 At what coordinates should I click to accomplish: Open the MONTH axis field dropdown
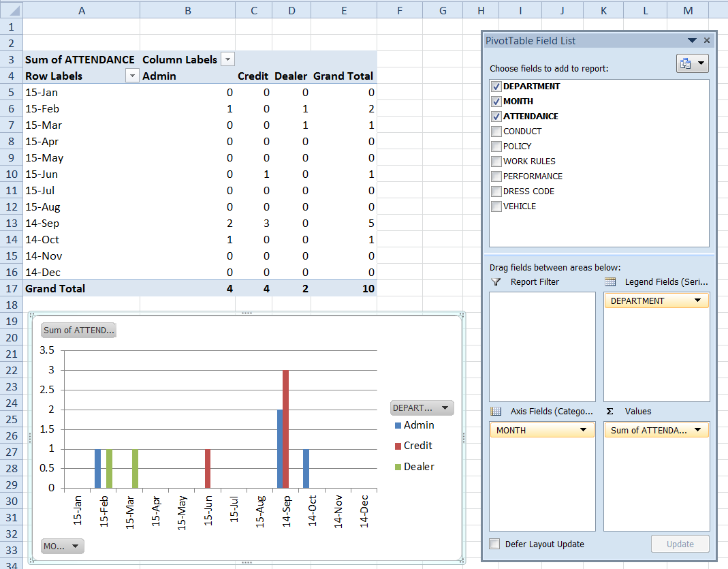click(583, 430)
